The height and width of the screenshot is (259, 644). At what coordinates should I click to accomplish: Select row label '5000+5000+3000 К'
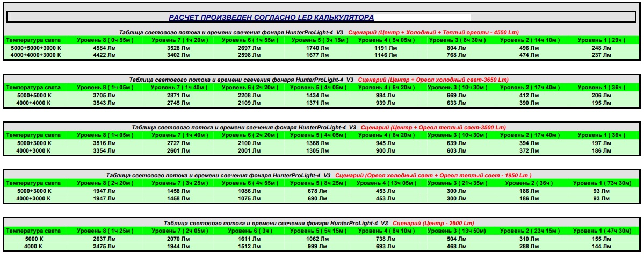pyautogui.click(x=36, y=48)
